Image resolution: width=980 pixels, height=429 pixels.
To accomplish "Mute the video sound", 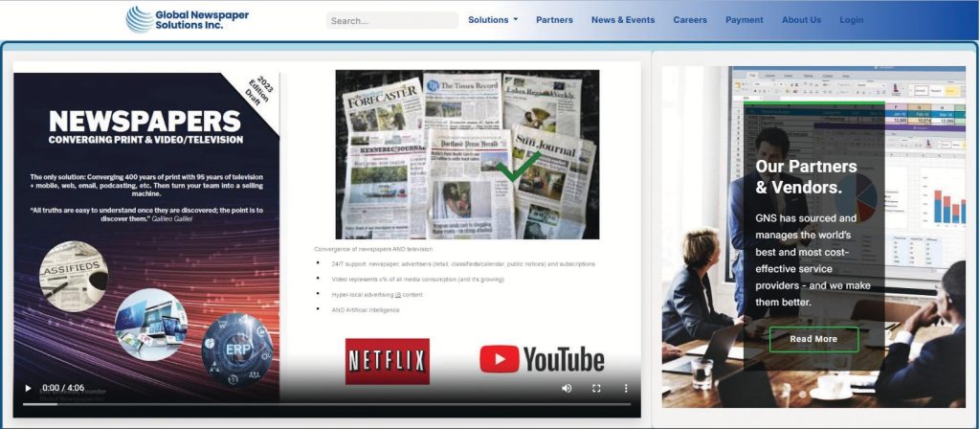I will pyautogui.click(x=567, y=388).
